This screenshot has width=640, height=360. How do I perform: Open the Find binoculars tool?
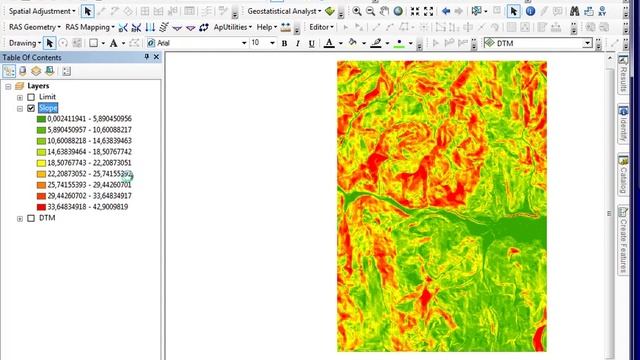coord(574,11)
